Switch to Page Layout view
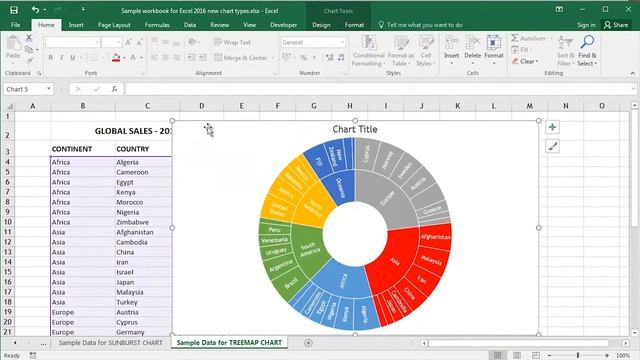 517,356
